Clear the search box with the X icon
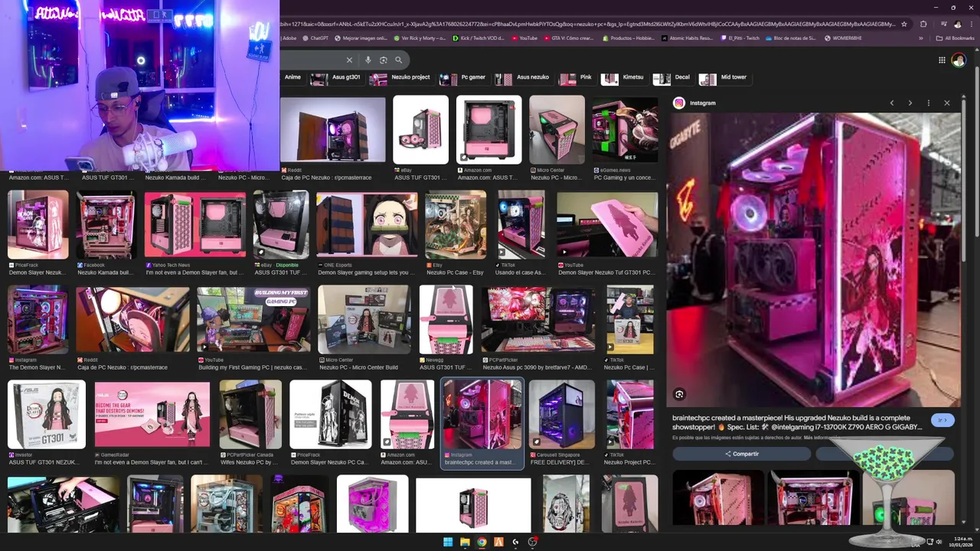The height and width of the screenshot is (551, 980). click(x=349, y=60)
